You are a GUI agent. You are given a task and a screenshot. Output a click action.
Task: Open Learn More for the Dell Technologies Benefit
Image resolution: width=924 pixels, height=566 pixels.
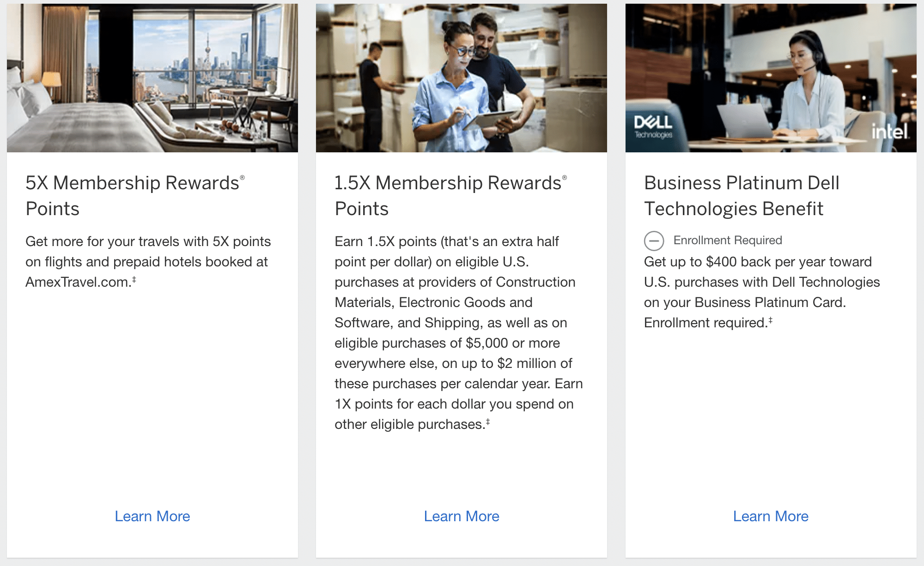771,516
